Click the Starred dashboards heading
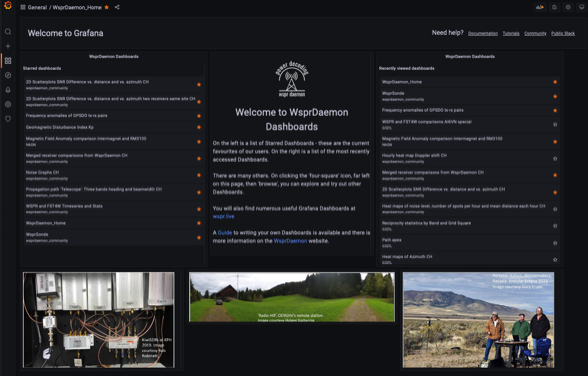Image resolution: width=588 pixels, height=376 pixels. pos(42,68)
